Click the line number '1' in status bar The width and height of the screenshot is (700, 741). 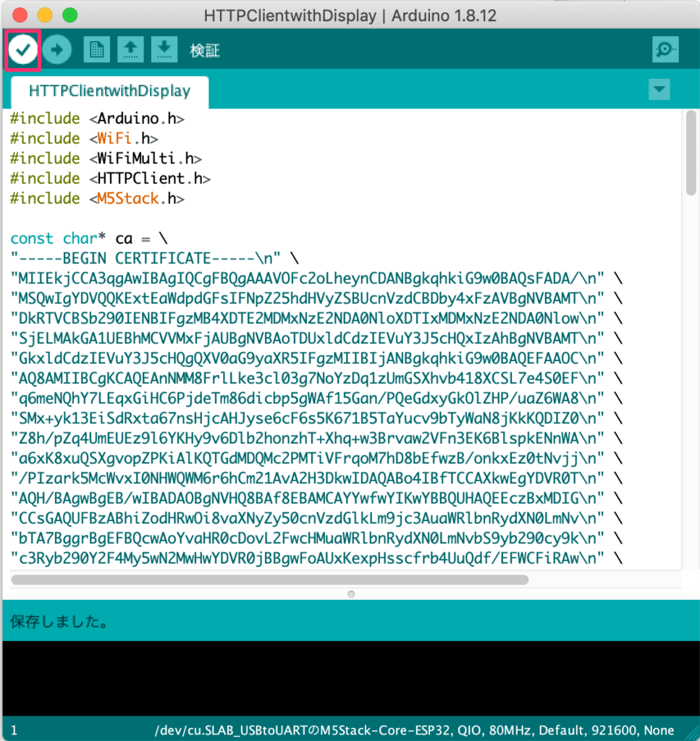pos(14,731)
